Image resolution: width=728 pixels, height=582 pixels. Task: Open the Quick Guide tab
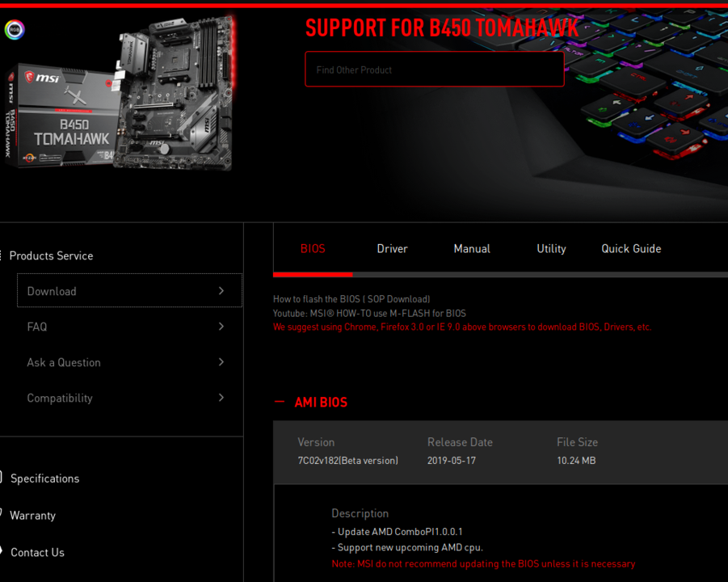tap(631, 248)
